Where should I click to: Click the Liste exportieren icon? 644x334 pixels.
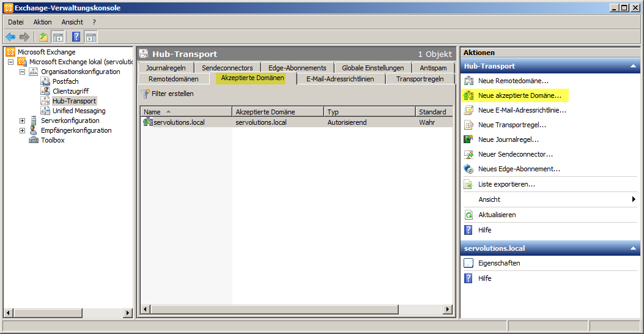coord(468,185)
